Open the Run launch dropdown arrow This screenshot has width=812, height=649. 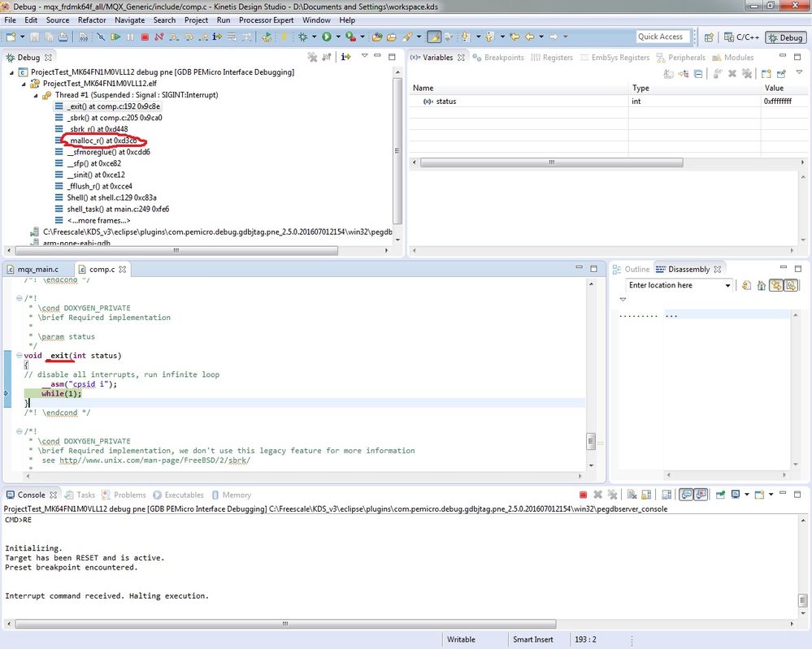coord(338,37)
